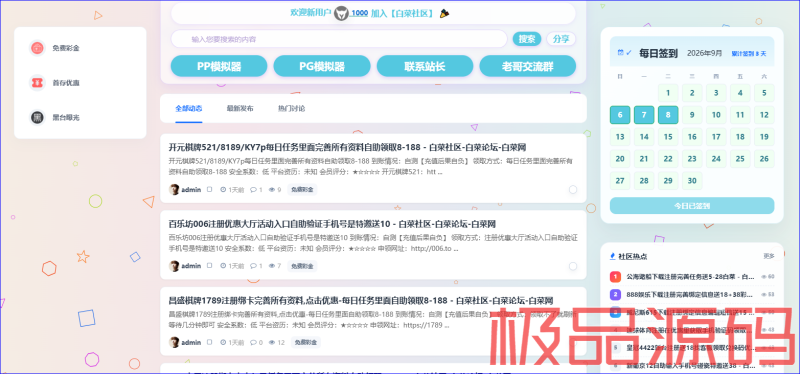Screen dimensions: 800x374
Task: Switch to the 热门讨论 tab
Action: pyautogui.click(x=291, y=108)
